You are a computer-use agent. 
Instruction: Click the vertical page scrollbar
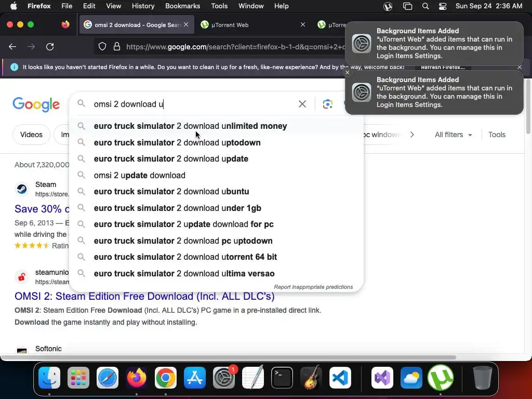[528, 107]
